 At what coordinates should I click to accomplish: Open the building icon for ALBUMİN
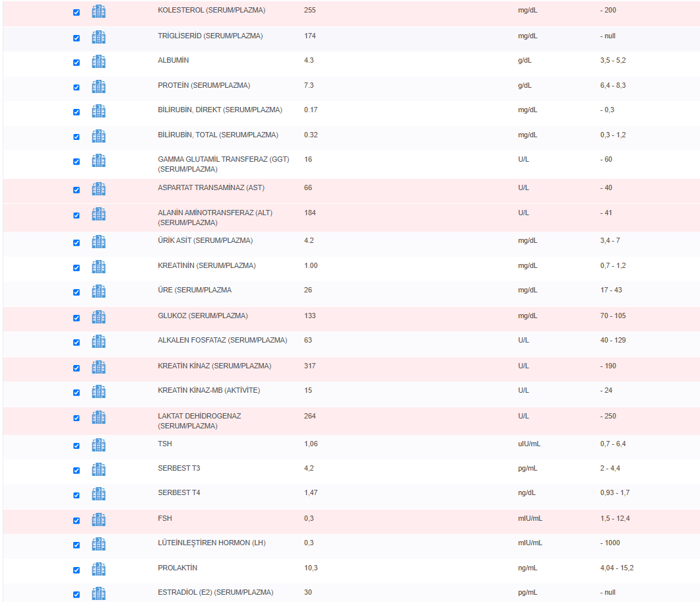pyautogui.click(x=99, y=61)
